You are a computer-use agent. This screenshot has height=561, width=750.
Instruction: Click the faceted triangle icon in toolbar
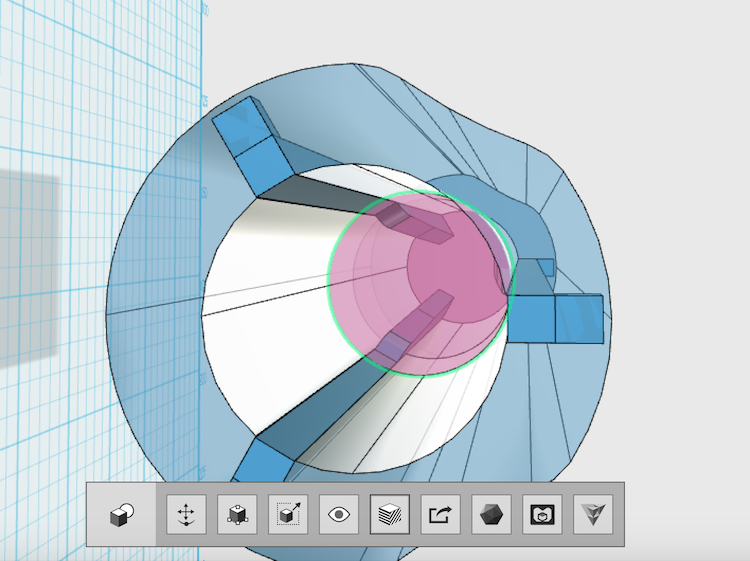point(593,515)
